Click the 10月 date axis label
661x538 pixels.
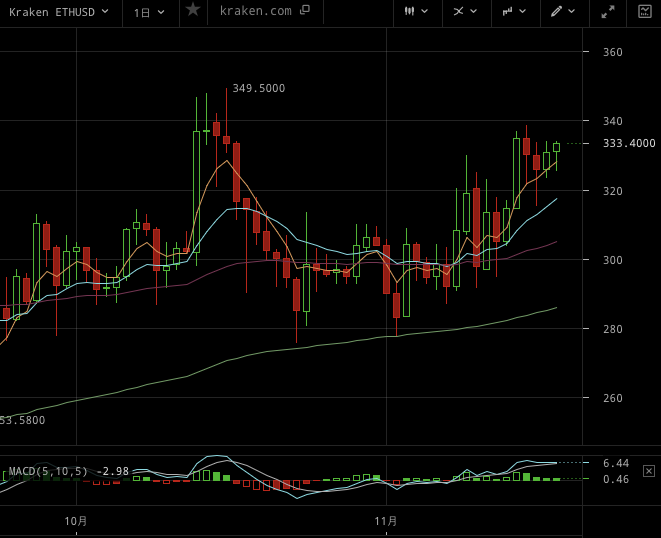76,521
